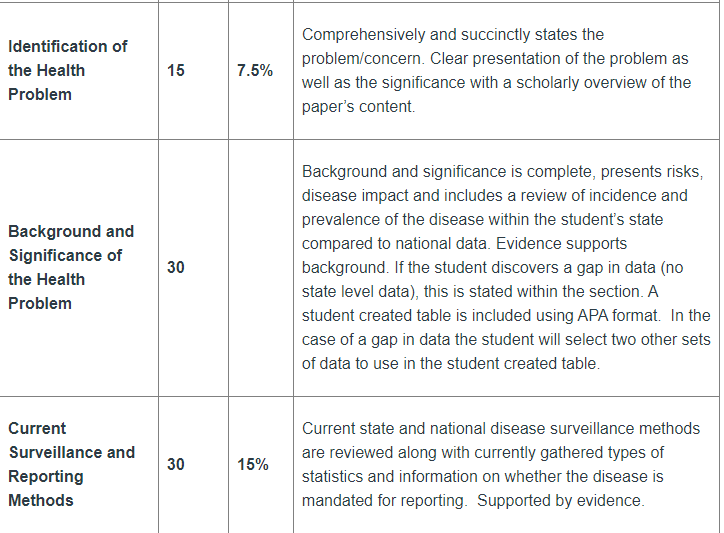Viewport: 724px width, 533px height.
Task: Click the 7.5% weight value
Action: coord(255,70)
